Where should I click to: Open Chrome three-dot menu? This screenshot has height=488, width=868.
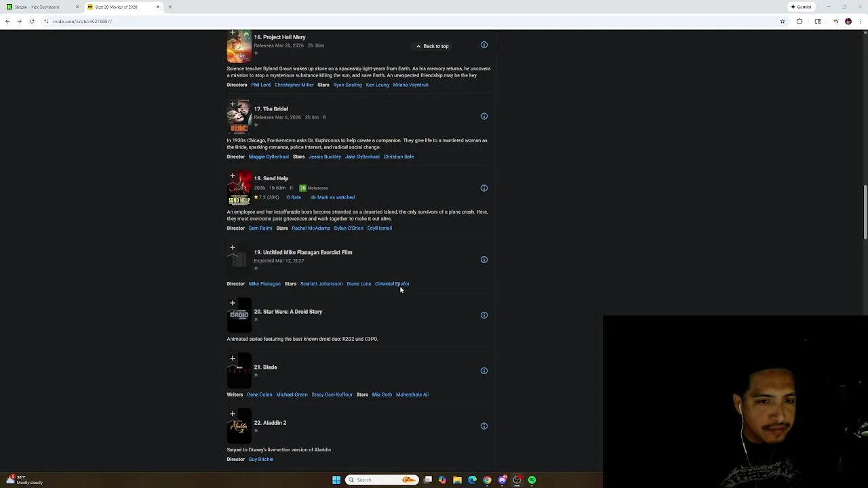point(861,21)
